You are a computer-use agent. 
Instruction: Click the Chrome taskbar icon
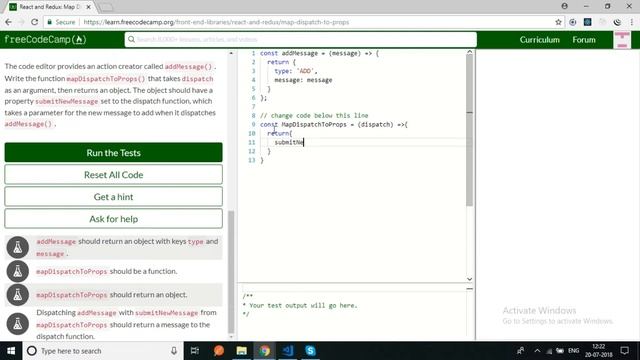pos(264,351)
